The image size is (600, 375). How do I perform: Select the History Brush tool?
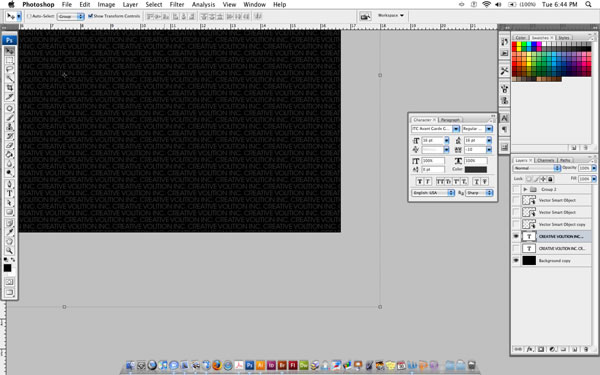point(10,136)
